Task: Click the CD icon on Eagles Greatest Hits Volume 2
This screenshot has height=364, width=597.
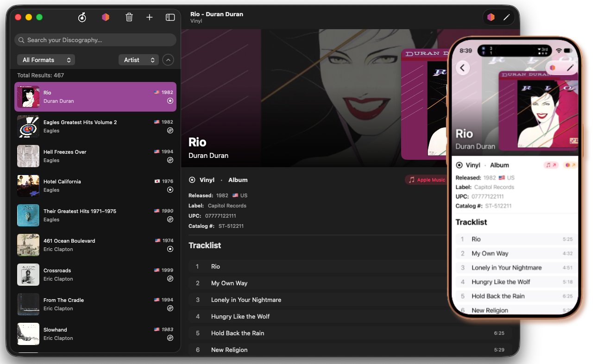Action: (170, 130)
